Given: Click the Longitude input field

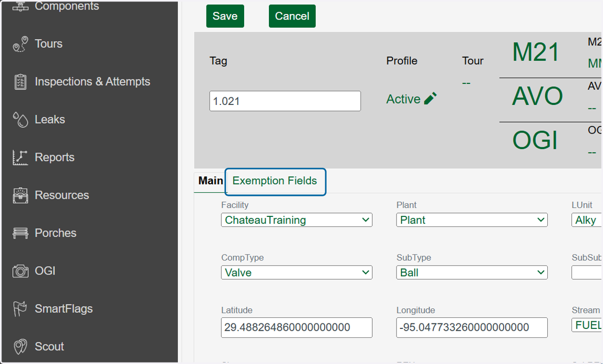Looking at the screenshot, I should click(x=472, y=327).
